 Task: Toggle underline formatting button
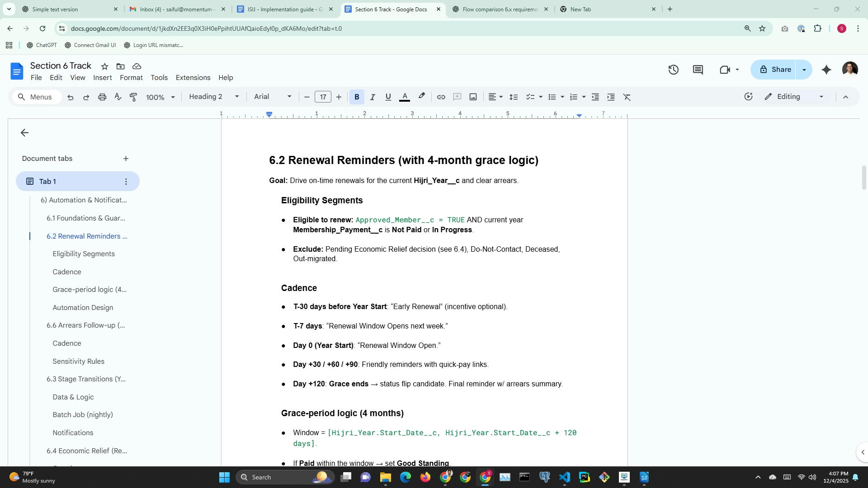(x=388, y=97)
